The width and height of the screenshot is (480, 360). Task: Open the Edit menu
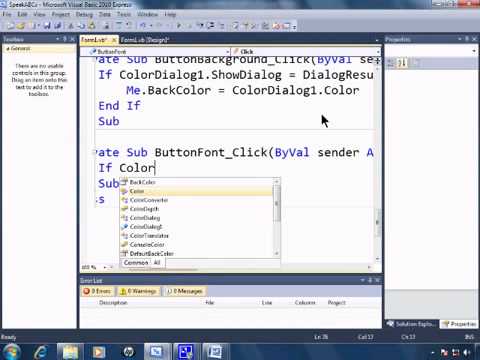(x=22, y=14)
